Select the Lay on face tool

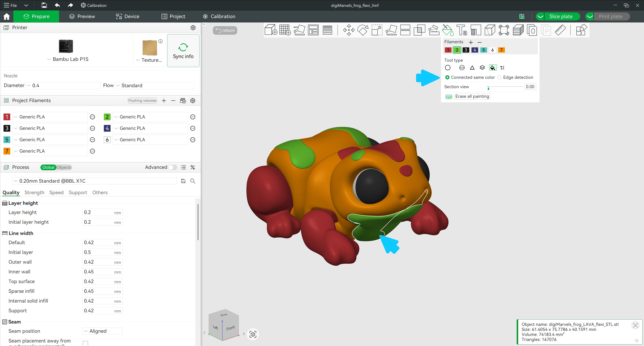click(391, 30)
